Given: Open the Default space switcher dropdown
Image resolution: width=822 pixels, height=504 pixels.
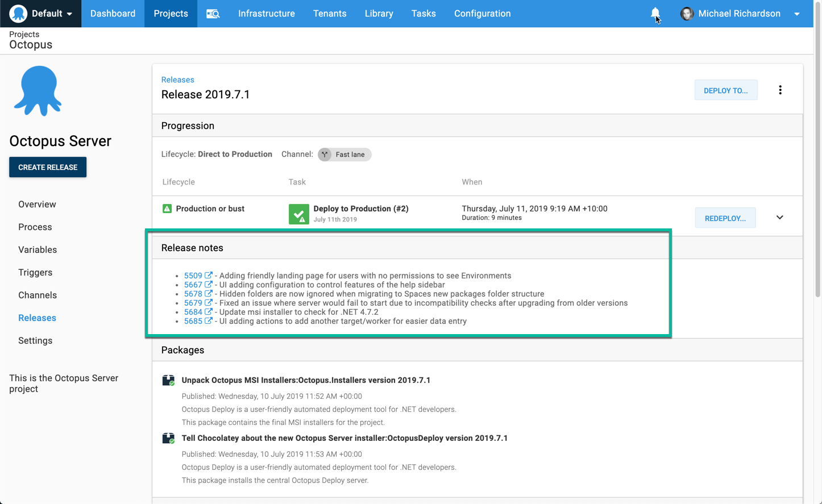Looking at the screenshot, I should click(x=41, y=14).
